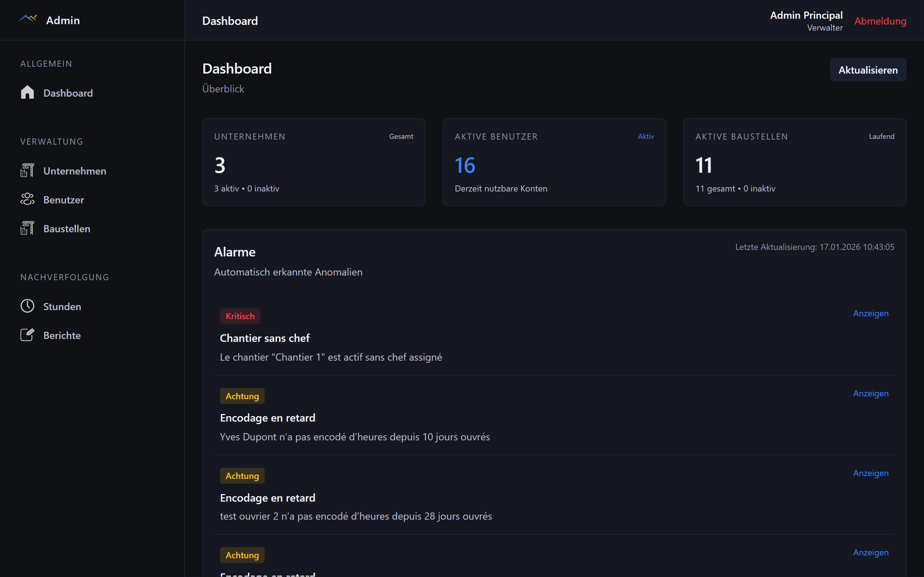Select Benutzer under Verwaltung
Screen dimensions: 924x577
(x=64, y=199)
